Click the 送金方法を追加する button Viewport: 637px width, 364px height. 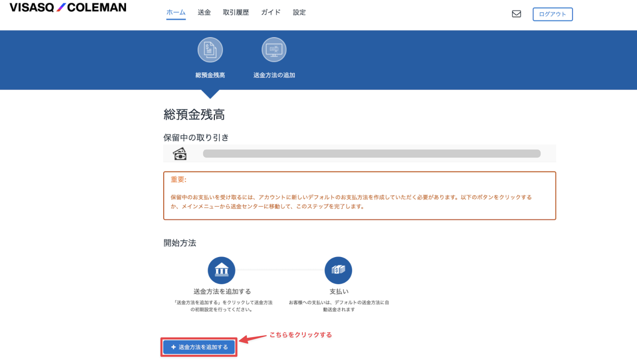tap(199, 347)
